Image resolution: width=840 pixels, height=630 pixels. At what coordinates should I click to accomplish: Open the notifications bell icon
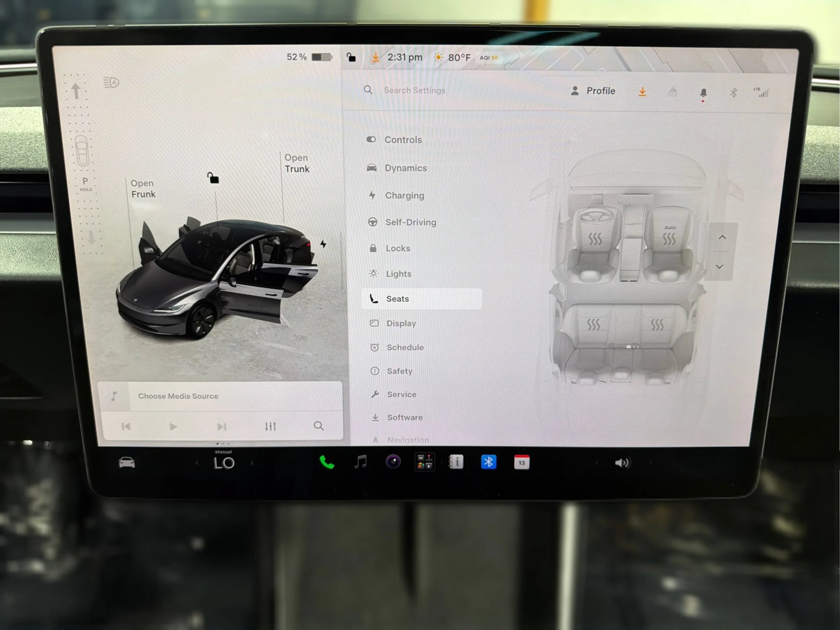point(703,93)
